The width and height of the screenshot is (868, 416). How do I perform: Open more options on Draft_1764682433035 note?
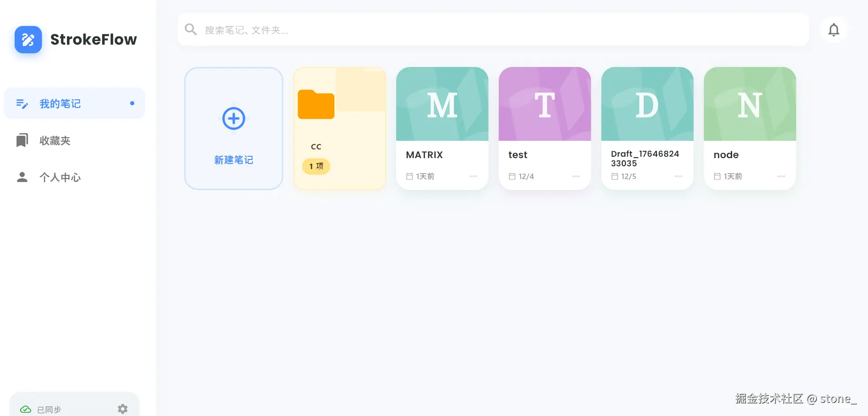point(679,176)
